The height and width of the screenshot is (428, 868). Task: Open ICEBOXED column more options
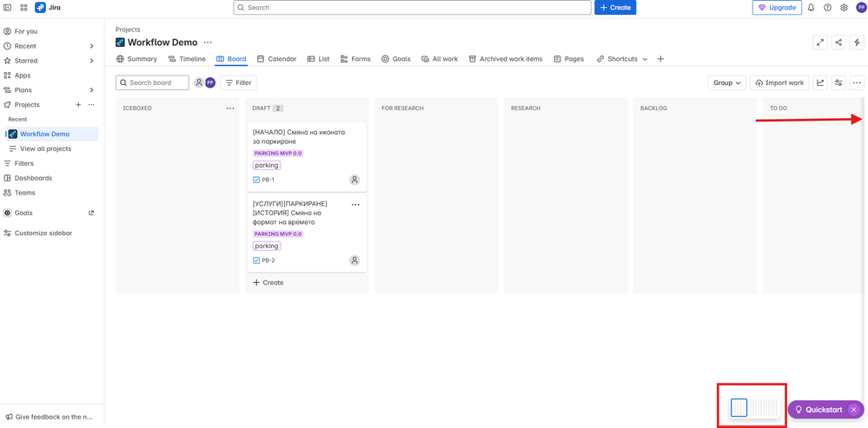pos(230,109)
